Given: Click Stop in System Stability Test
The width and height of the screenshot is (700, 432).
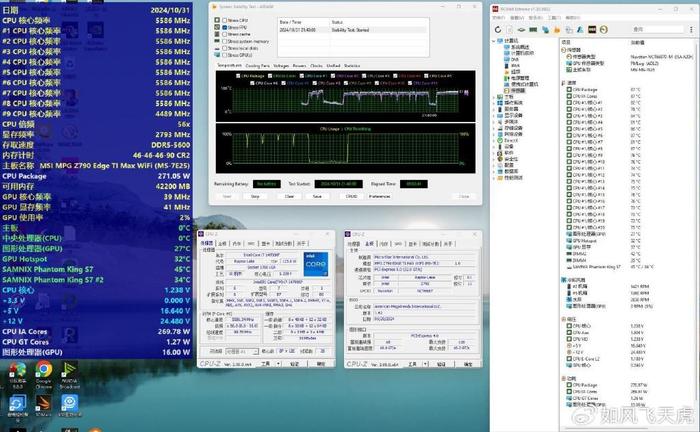Looking at the screenshot, I should tap(255, 196).
